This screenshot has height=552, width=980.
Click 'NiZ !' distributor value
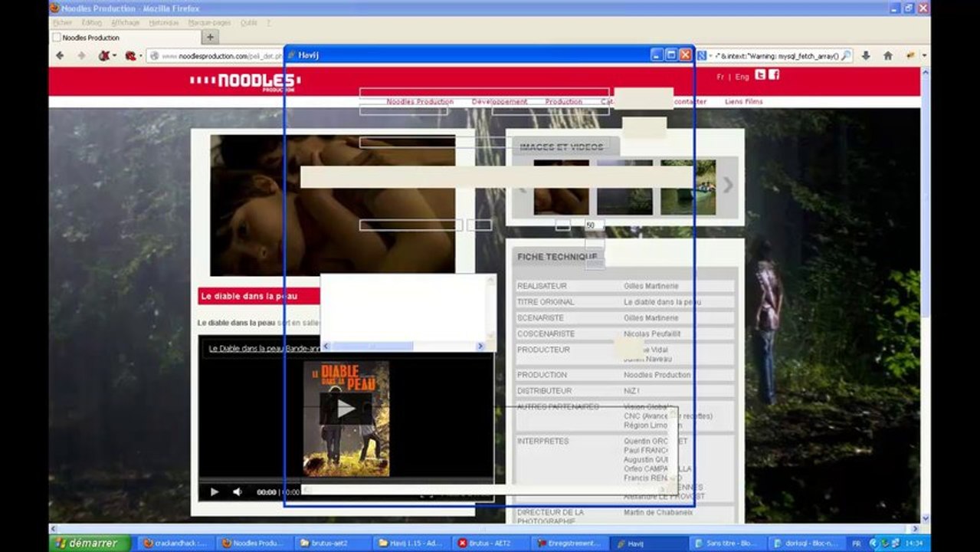(631, 391)
